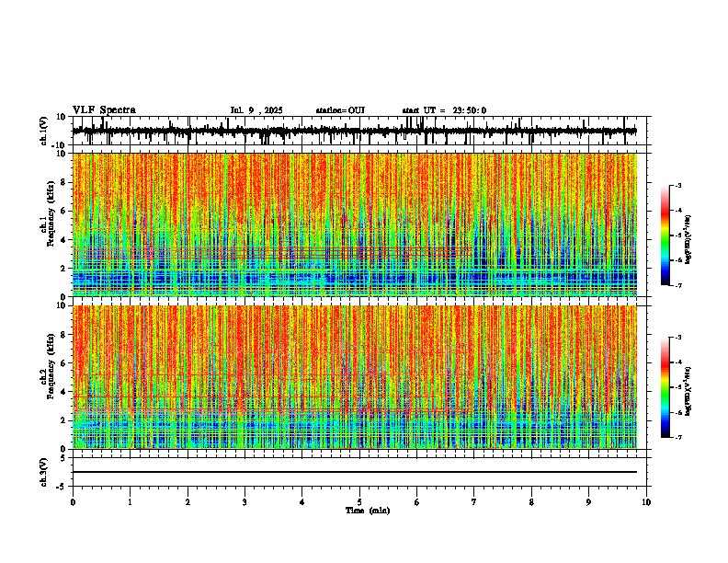Click the -7 value on ch.2 colorbar
728x563 pixels.
[x=678, y=438]
